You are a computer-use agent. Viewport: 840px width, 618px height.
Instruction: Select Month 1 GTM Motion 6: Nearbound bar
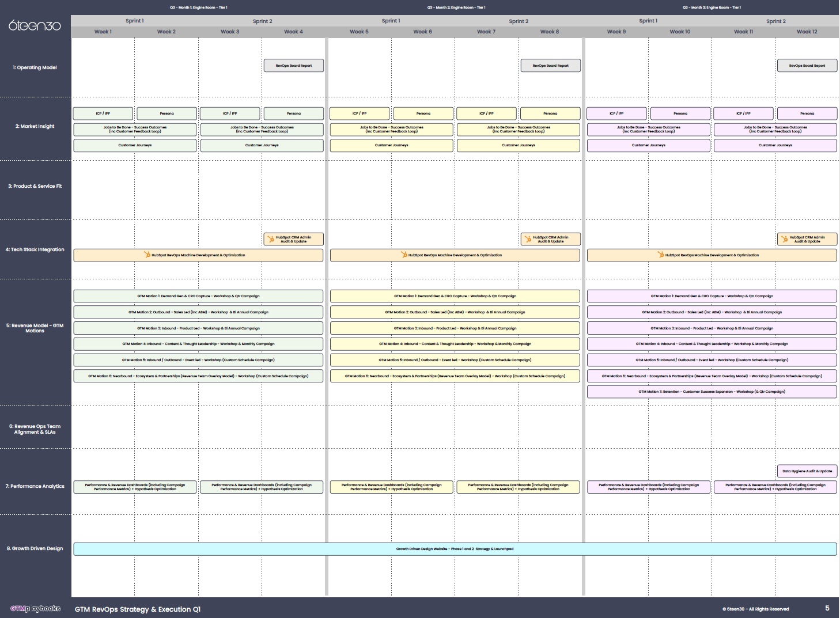point(198,376)
